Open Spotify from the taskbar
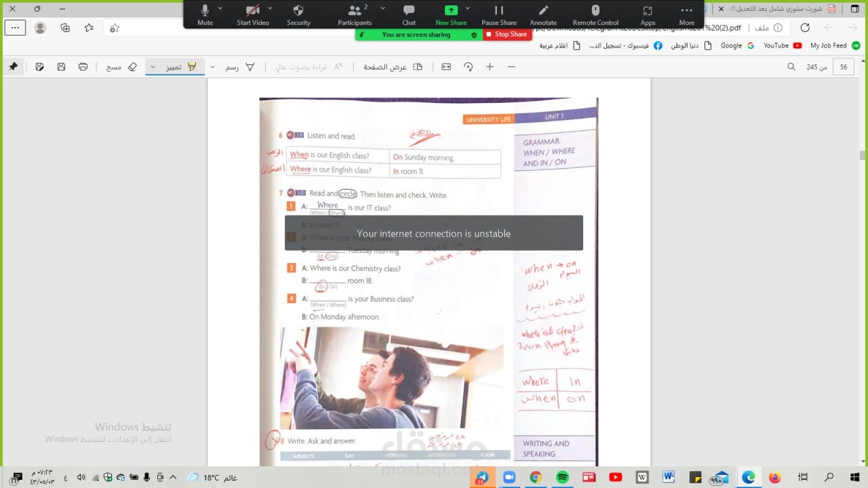The image size is (868, 488). tap(562, 477)
